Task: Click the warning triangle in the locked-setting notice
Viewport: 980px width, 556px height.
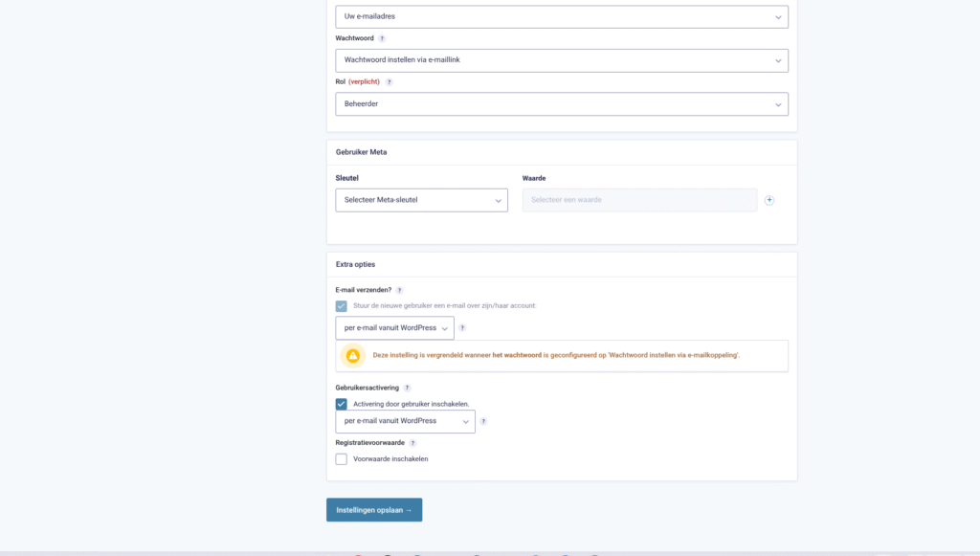Action: 353,355
